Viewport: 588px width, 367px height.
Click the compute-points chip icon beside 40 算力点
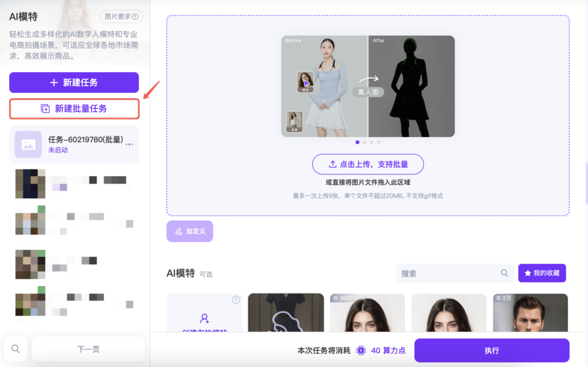pyautogui.click(x=361, y=350)
